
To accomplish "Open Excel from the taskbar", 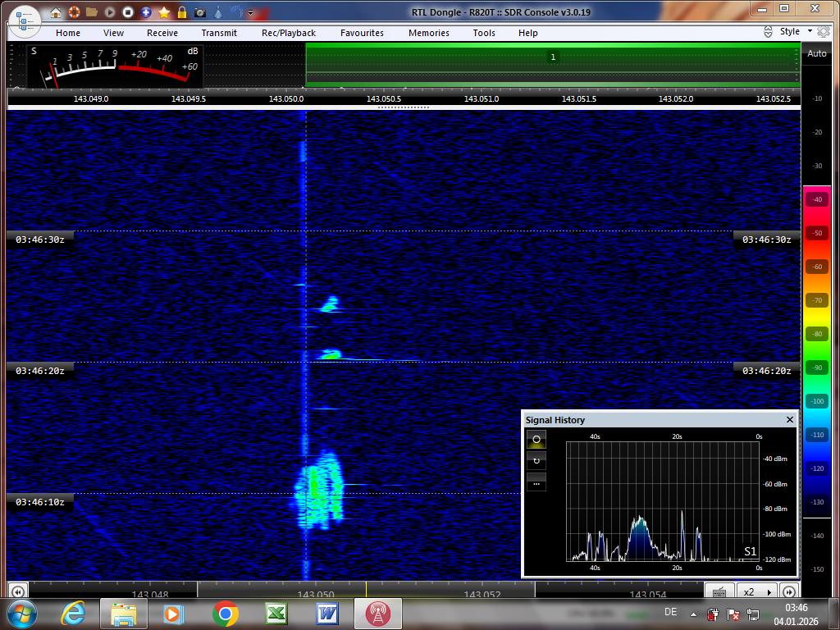I will [276, 614].
